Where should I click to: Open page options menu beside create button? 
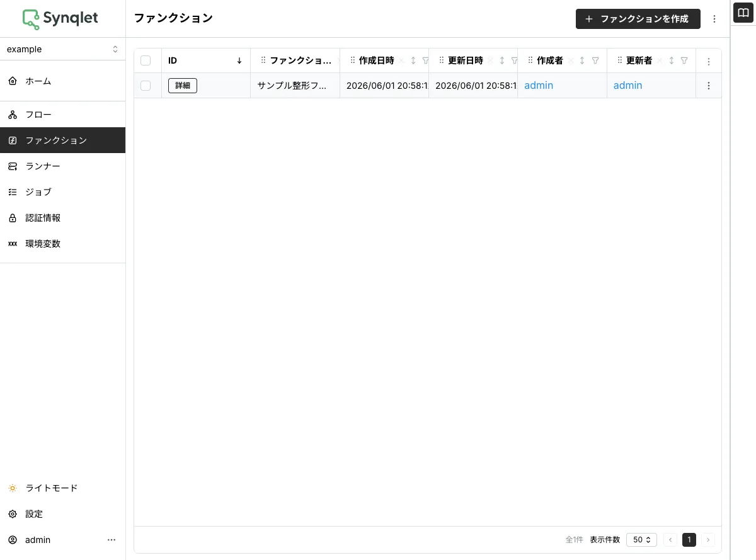[714, 19]
